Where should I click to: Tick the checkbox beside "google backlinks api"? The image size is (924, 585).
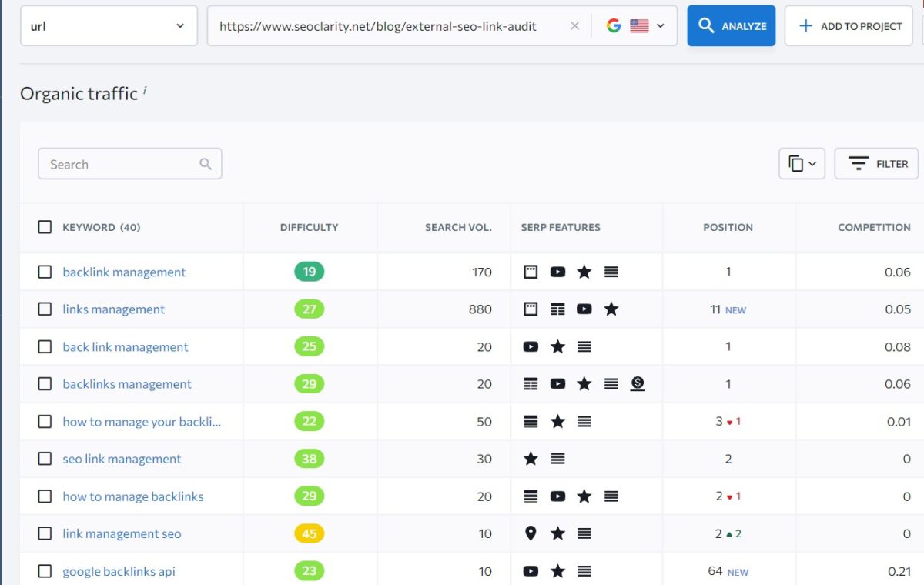(44, 571)
